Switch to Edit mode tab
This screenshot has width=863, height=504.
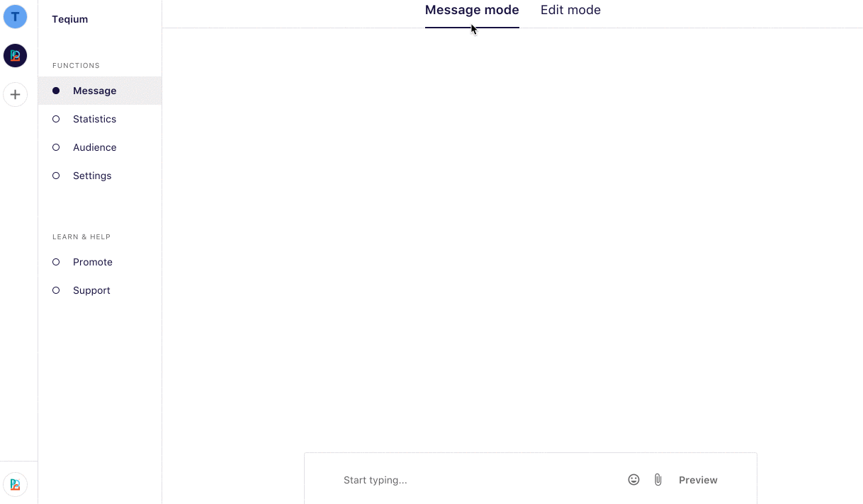pos(570,11)
